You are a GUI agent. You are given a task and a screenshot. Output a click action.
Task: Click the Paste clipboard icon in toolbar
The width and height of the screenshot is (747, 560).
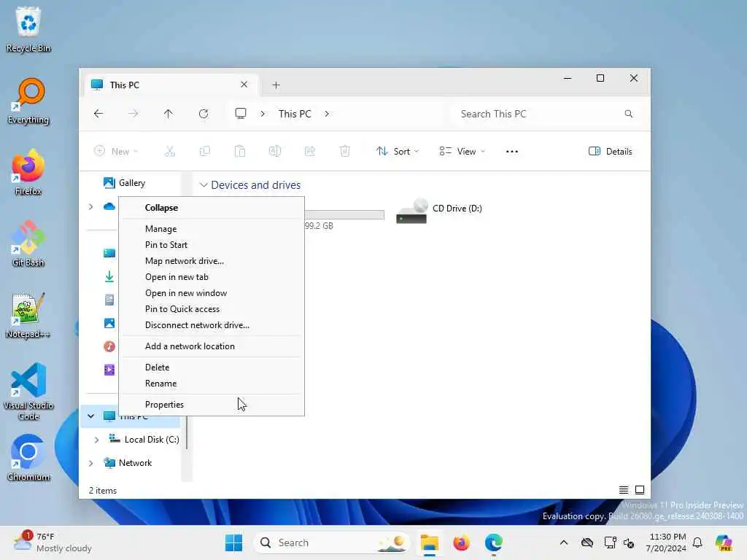(239, 152)
